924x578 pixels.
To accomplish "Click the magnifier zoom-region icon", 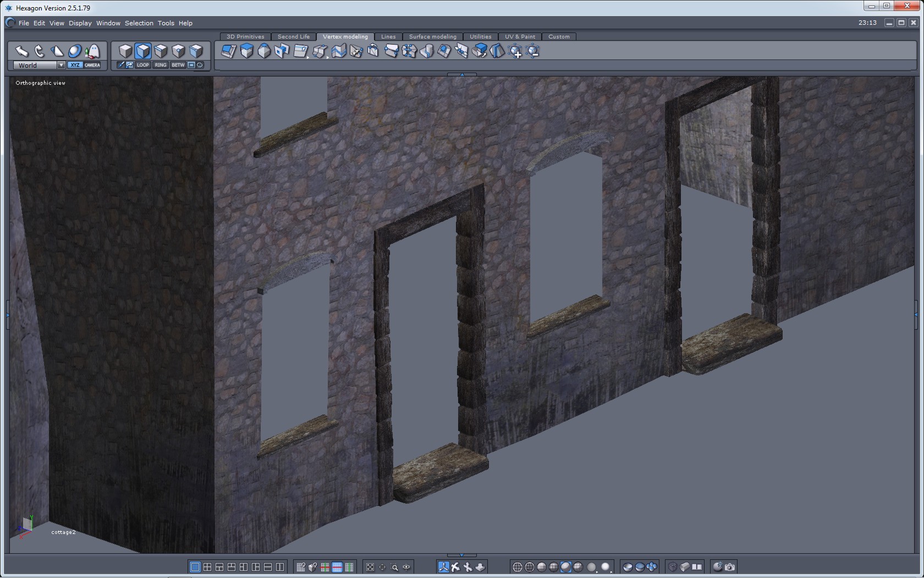I will pyautogui.click(x=394, y=567).
